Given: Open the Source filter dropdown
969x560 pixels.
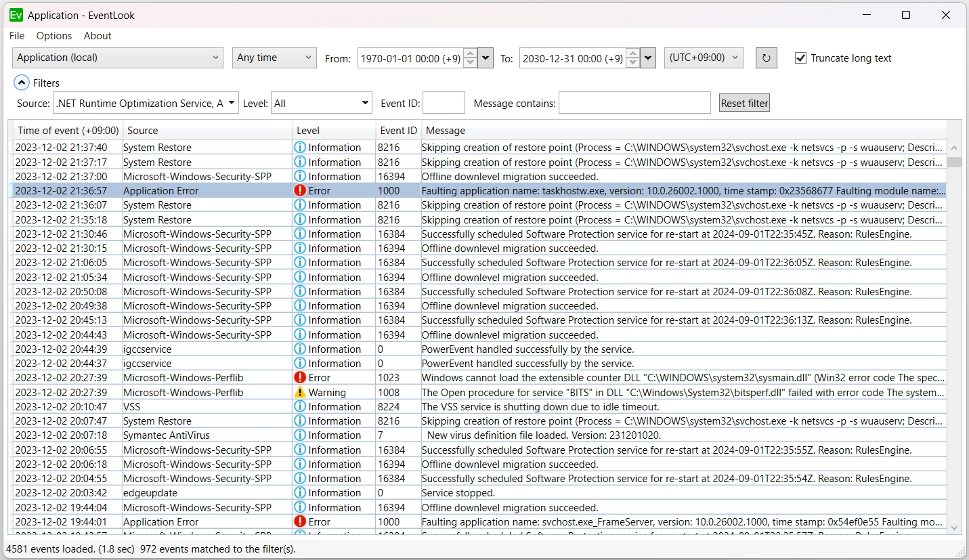Looking at the screenshot, I should (x=146, y=103).
